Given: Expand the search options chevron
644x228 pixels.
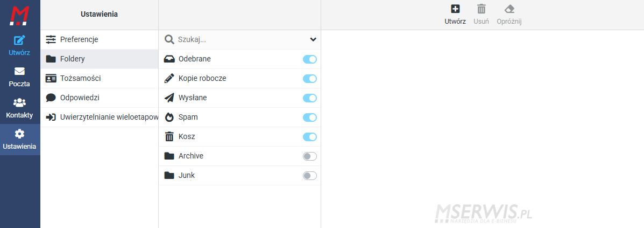Looking at the screenshot, I should tap(313, 39).
